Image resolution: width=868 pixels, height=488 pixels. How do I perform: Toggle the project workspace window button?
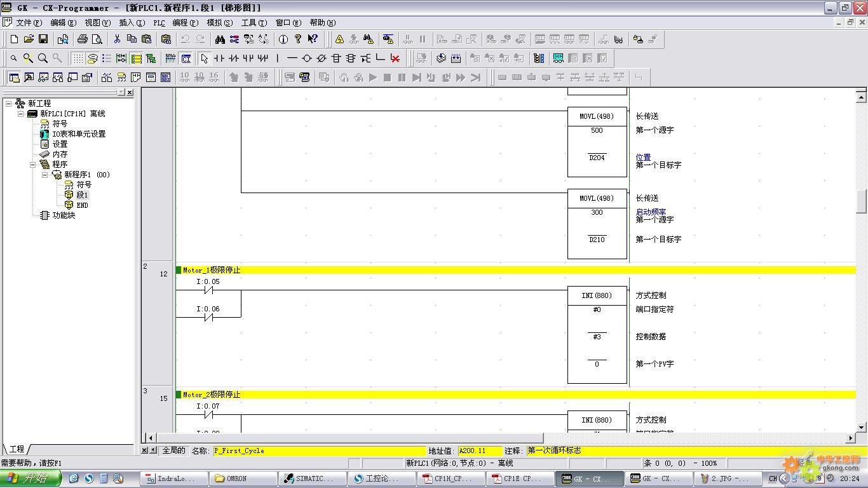(x=14, y=78)
